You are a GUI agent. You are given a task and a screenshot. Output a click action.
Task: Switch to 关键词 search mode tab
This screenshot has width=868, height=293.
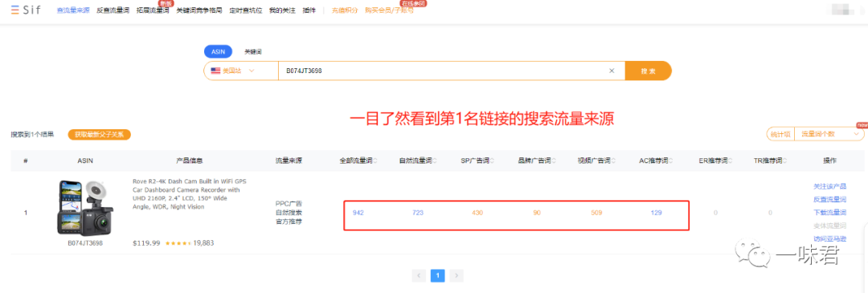point(253,51)
